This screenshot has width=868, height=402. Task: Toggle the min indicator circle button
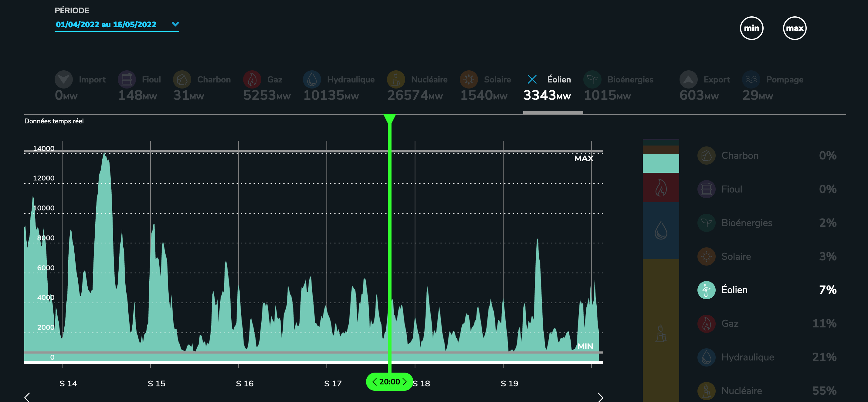751,28
